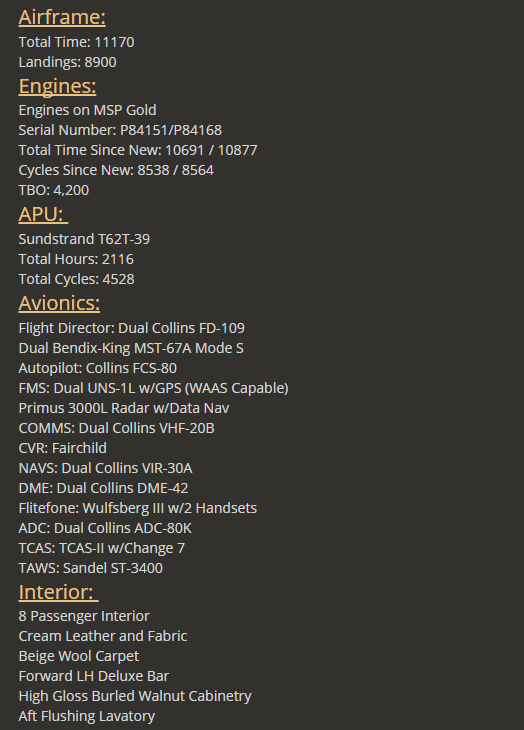
Task: Click the Airframe section heading
Action: (62, 18)
